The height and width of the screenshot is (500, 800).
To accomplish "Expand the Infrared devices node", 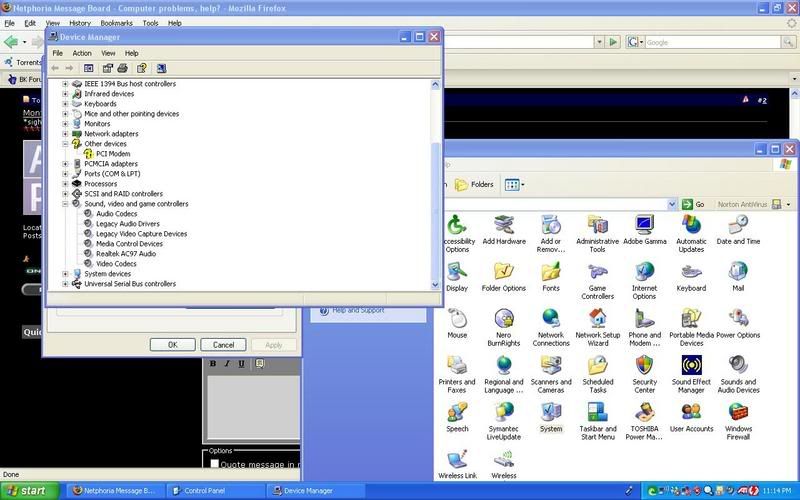I will point(65,94).
